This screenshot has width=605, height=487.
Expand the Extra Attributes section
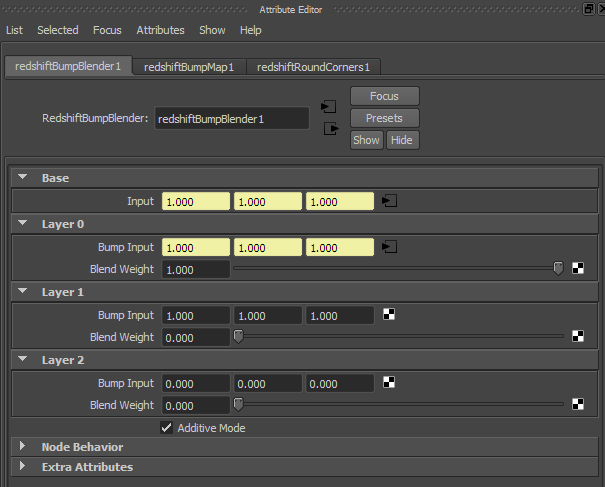(x=22, y=466)
